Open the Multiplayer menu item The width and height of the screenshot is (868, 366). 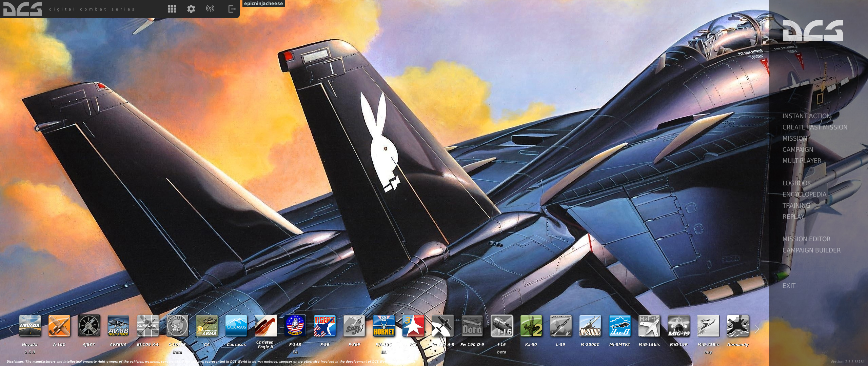click(x=802, y=161)
